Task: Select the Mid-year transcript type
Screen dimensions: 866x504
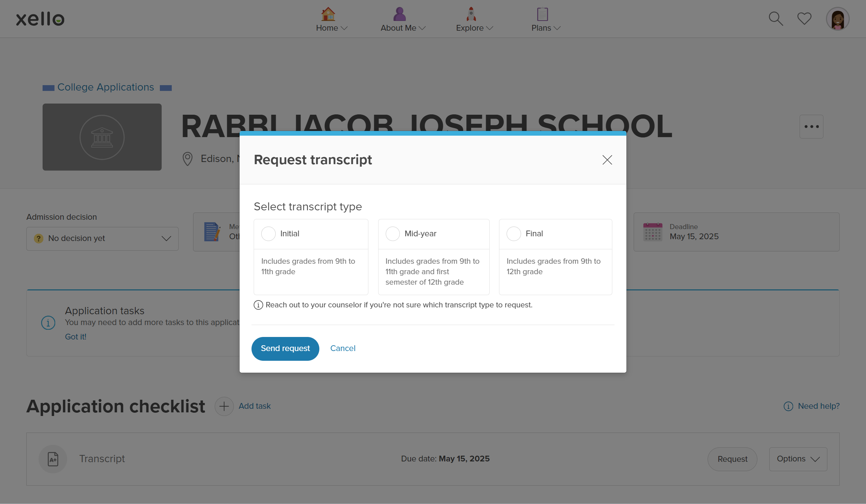Action: point(393,233)
